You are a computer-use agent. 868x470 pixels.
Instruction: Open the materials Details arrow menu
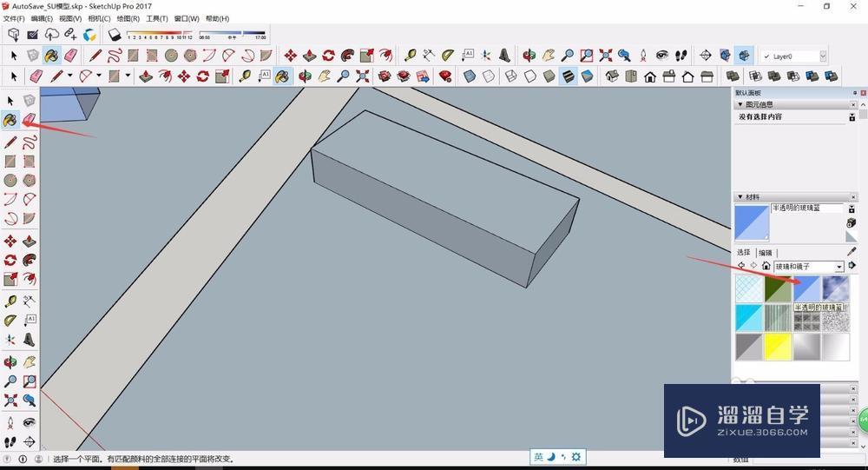[x=852, y=266]
